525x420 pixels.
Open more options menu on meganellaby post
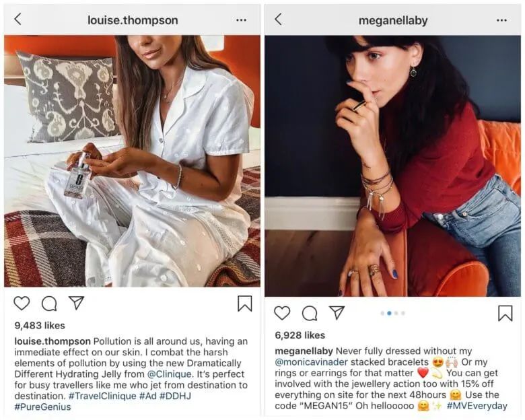point(501,20)
